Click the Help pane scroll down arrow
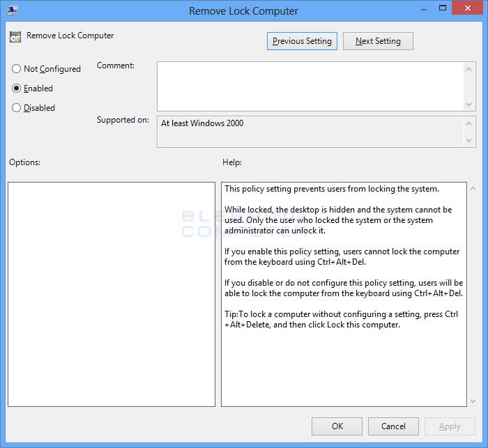The image size is (488, 448). coord(473,401)
